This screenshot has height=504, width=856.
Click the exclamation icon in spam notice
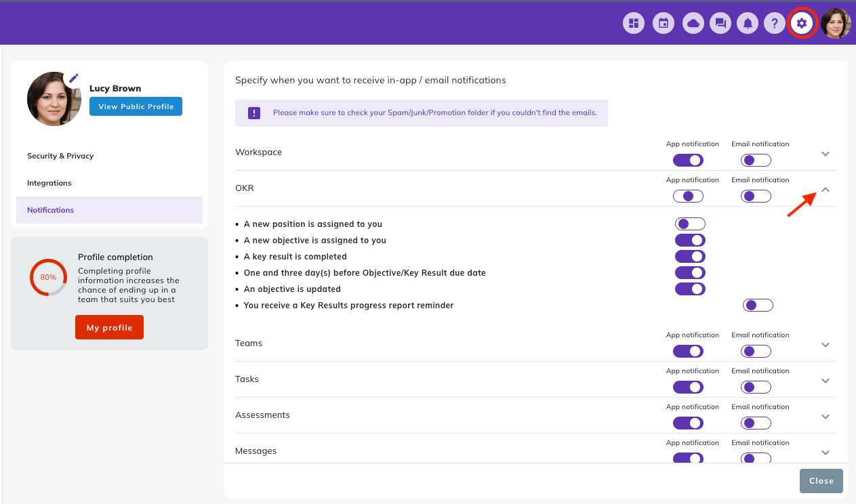point(253,113)
